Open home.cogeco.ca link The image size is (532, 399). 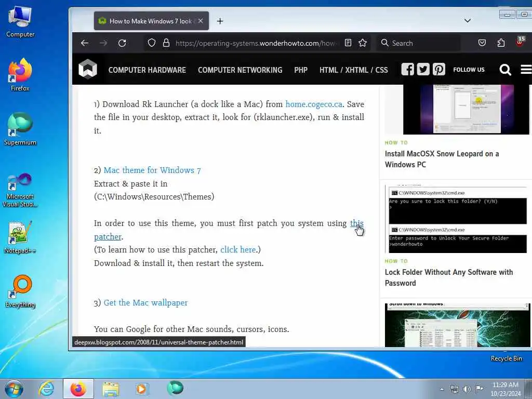tap(314, 104)
